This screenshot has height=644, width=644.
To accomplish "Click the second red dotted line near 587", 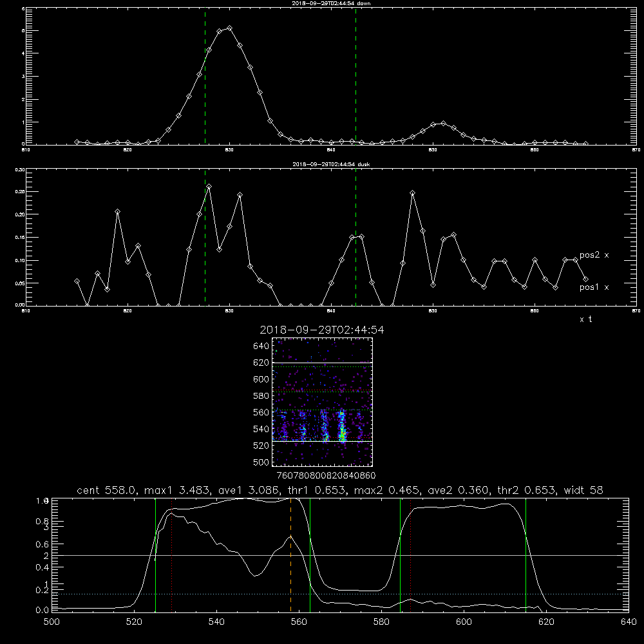I will [x=410, y=554].
